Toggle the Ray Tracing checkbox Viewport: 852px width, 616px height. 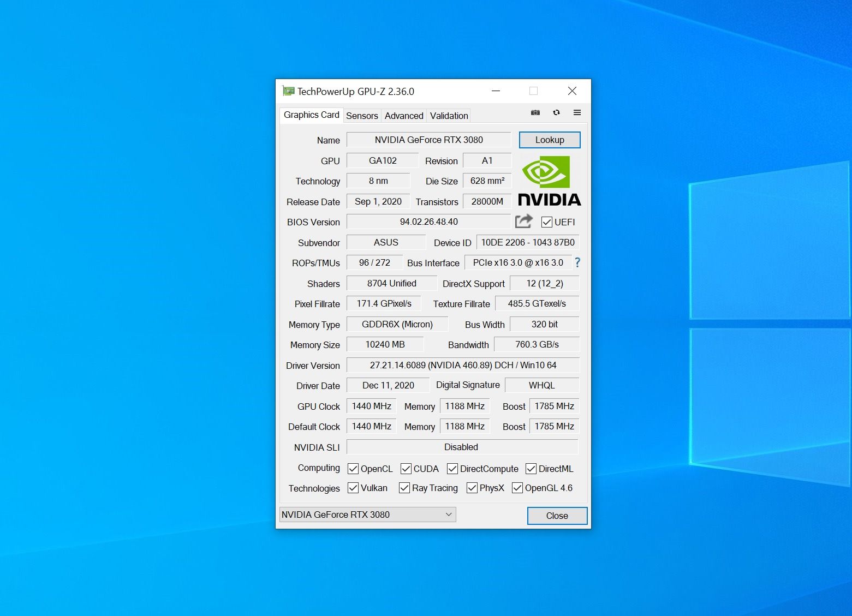coord(404,488)
